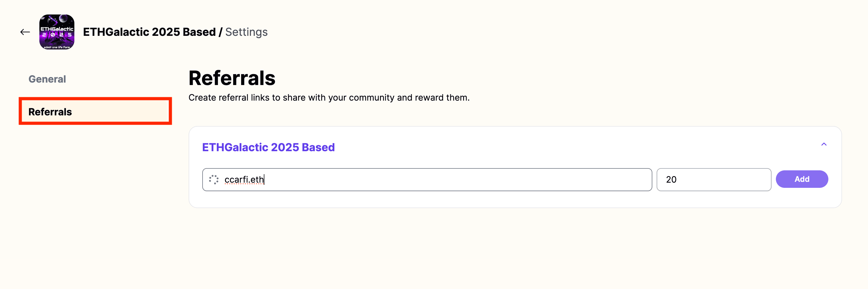This screenshot has width=868, height=289.
Task: Collapse the ETHGalactic 2025 Based section chevron
Action: tap(823, 144)
